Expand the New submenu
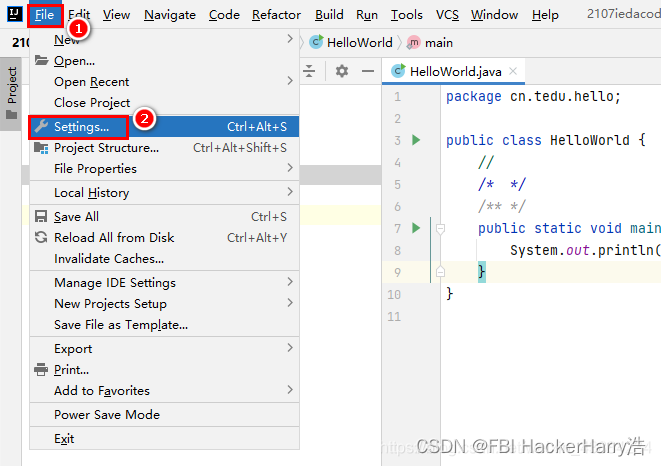This screenshot has height=466, width=661. point(290,39)
